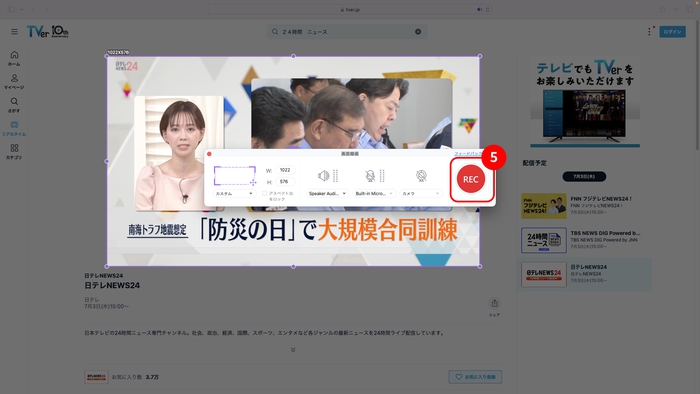Start recording with the red REC button
Image resolution: width=700 pixels, height=394 pixels.
[471, 179]
